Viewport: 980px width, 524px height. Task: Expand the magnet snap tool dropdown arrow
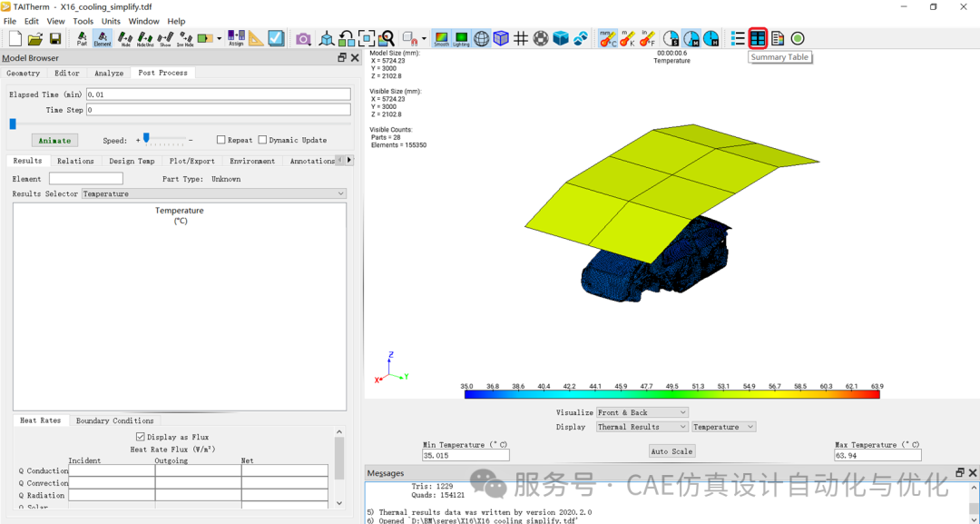coord(425,39)
